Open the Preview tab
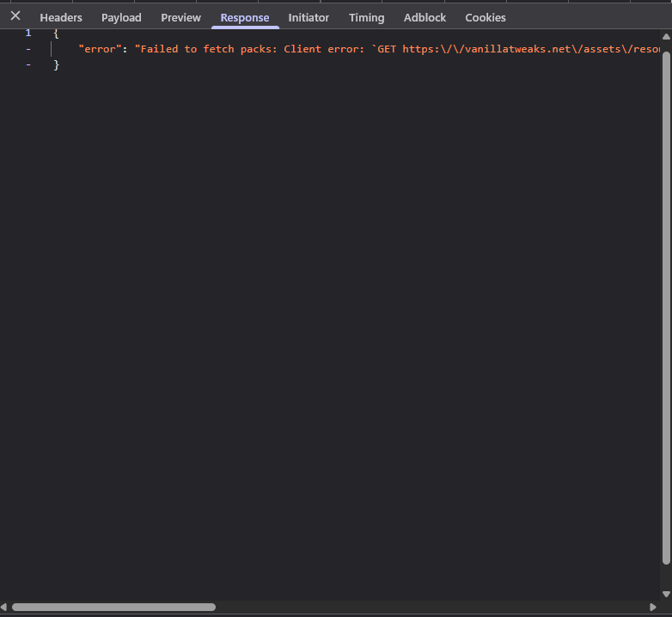 [180, 17]
